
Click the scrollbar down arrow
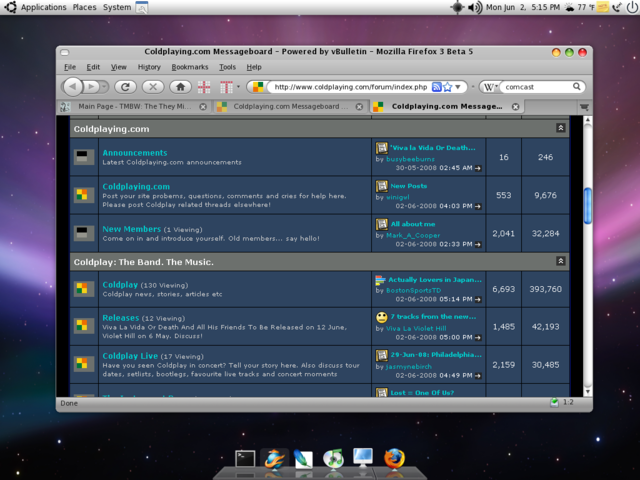point(588,391)
